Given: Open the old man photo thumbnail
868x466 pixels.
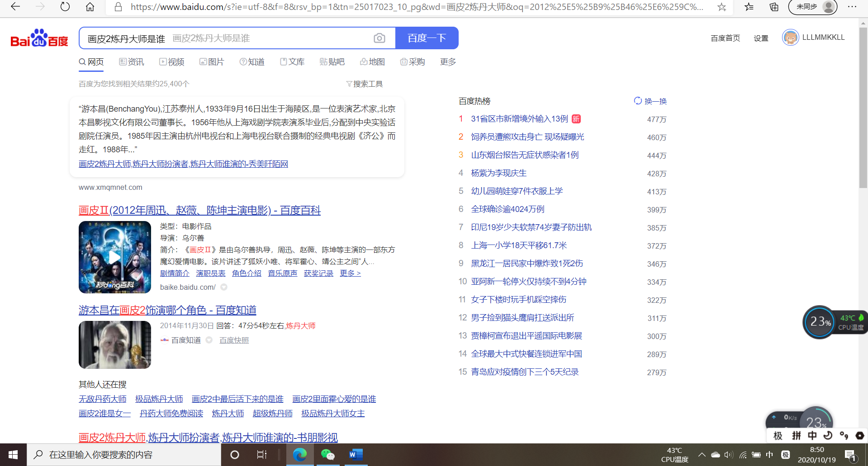Looking at the screenshot, I should 115,345.
